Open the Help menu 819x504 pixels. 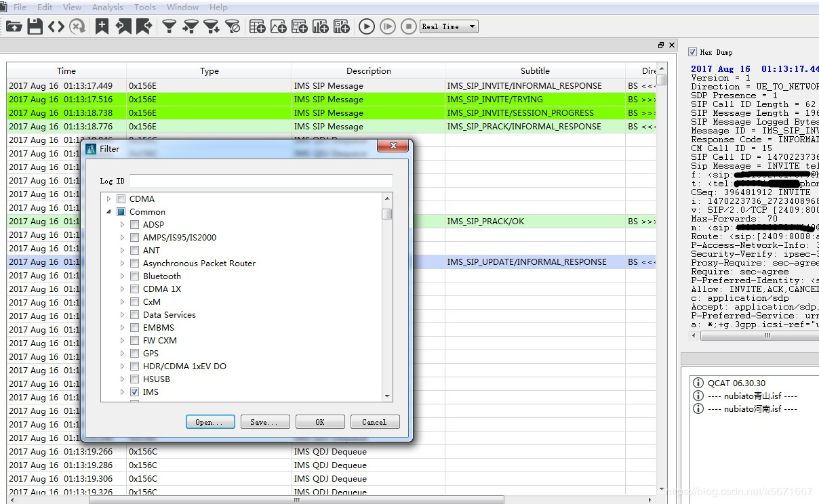[218, 7]
